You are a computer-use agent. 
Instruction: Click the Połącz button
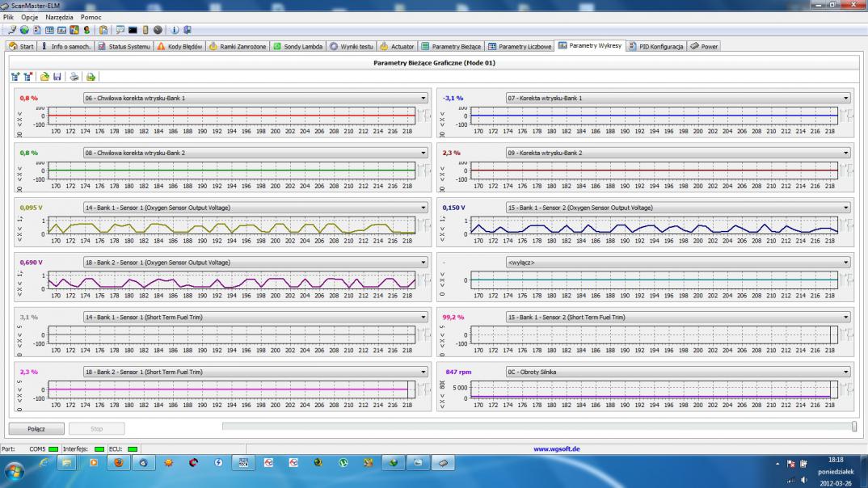click(36, 429)
